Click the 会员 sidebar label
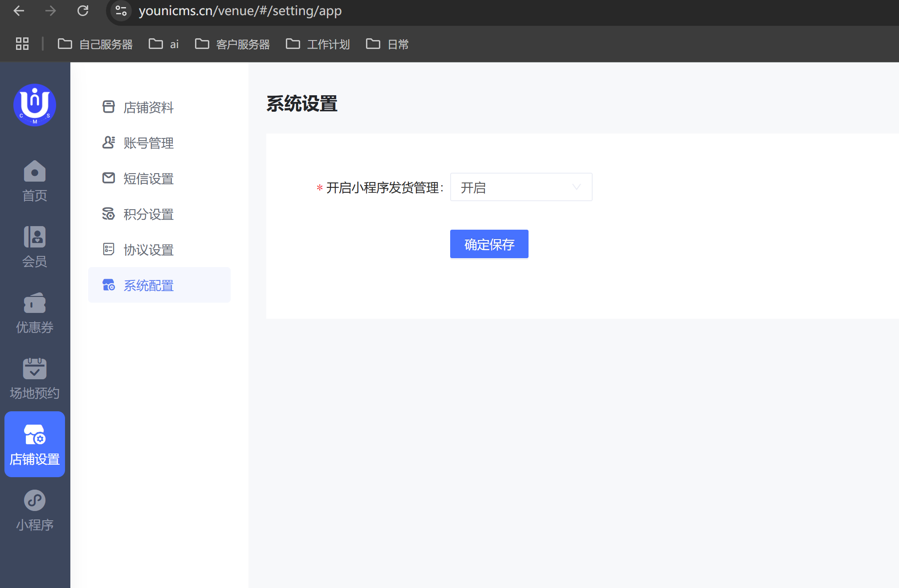899x588 pixels. (35, 261)
